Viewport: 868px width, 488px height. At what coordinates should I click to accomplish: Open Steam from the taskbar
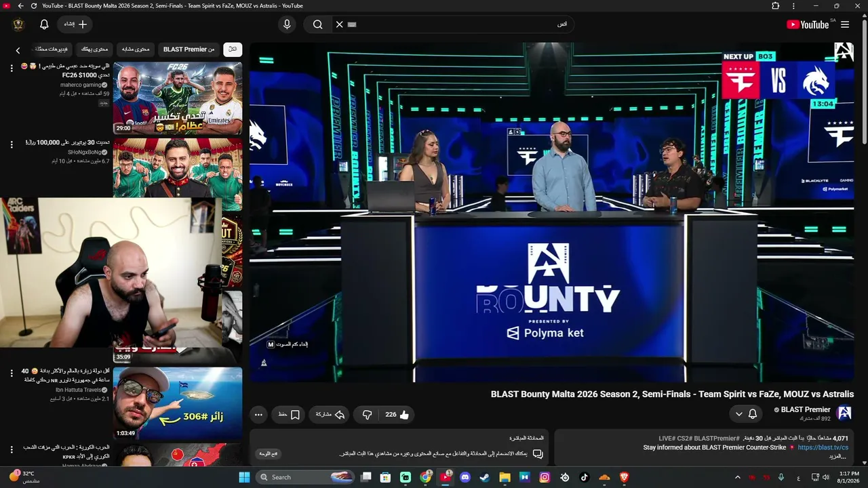pos(485,477)
